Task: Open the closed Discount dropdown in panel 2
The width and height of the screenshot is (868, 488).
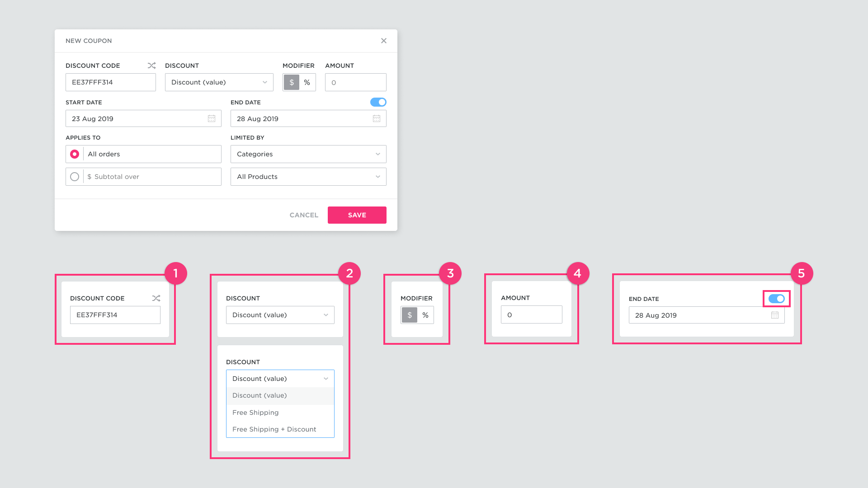Action: coord(280,315)
